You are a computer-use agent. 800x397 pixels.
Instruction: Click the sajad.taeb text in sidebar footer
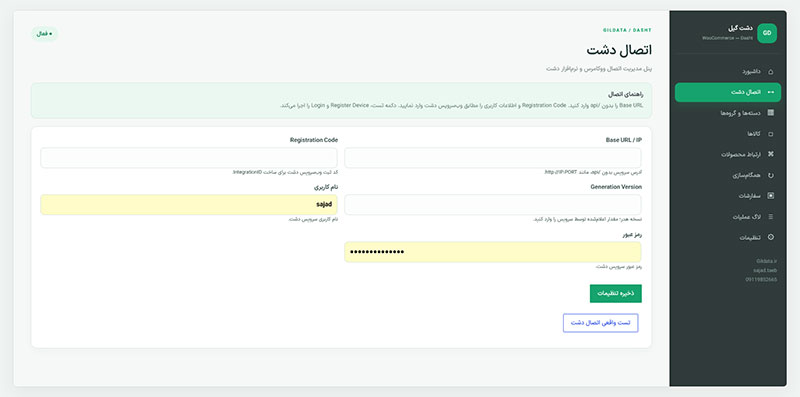765,270
